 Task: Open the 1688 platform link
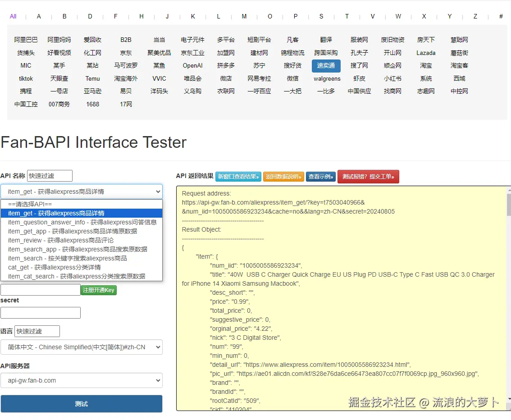click(92, 104)
